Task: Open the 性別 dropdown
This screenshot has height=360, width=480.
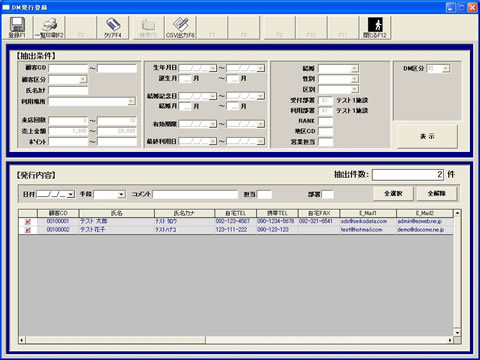Action: point(355,79)
